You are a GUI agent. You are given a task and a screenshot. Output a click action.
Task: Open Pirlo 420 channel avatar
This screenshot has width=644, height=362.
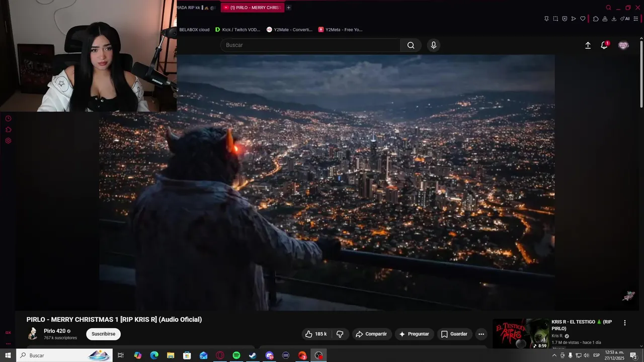[33, 334]
